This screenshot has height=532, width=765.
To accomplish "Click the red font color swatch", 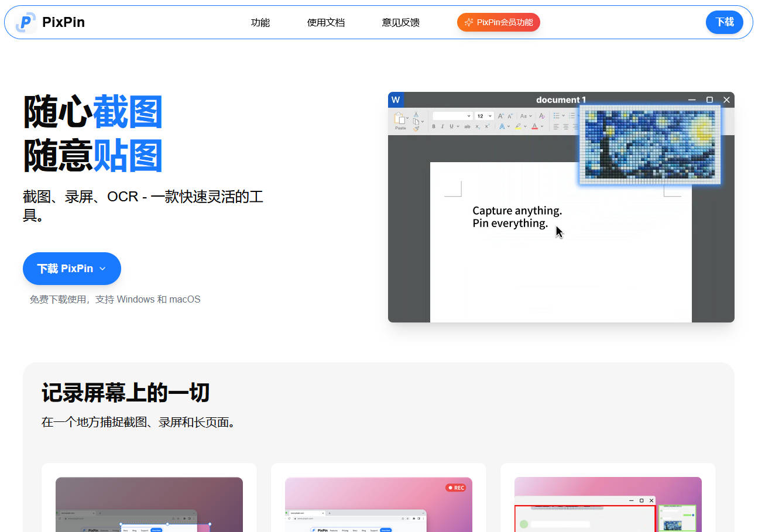I will 534,126.
